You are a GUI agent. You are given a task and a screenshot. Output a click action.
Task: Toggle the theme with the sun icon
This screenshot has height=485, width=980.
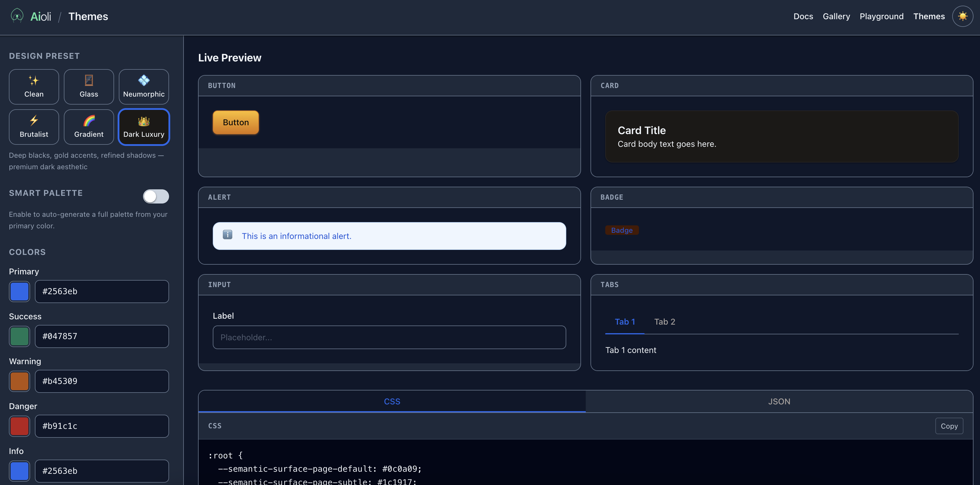[x=963, y=16]
